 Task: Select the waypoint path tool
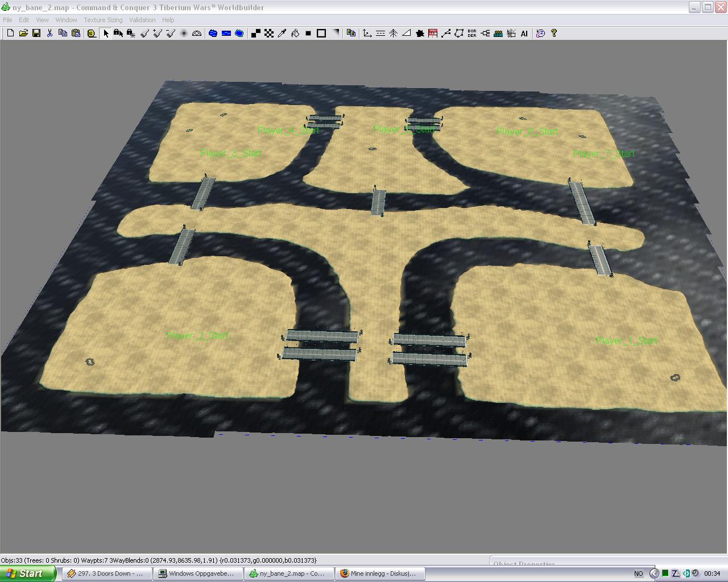pyautogui.click(x=446, y=34)
